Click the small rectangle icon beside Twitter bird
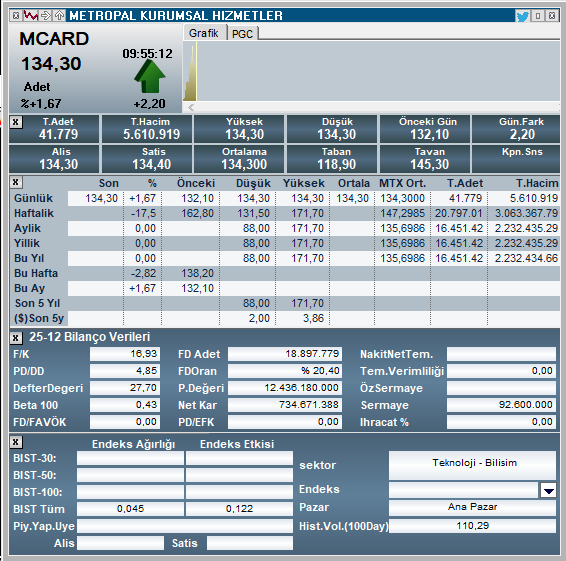This screenshot has height=561, width=566. click(x=538, y=16)
